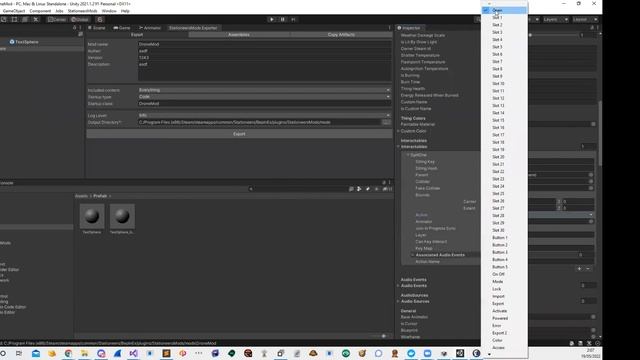Open the Included content dropdown

[x=264, y=90]
